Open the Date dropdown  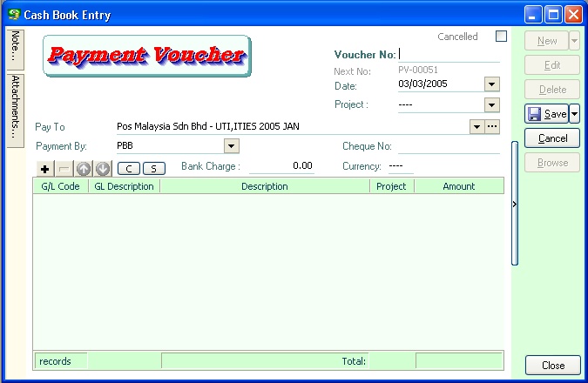pos(491,84)
